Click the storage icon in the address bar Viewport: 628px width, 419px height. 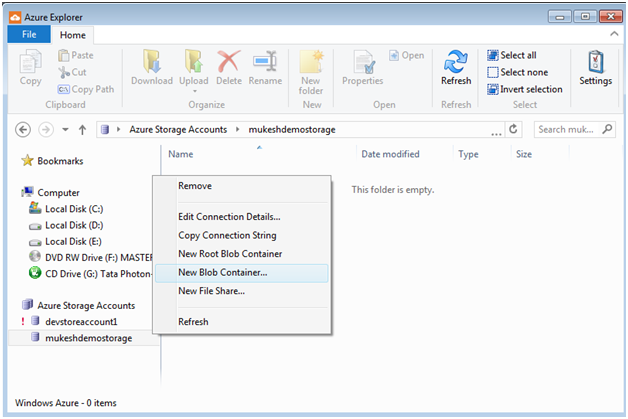click(x=105, y=129)
